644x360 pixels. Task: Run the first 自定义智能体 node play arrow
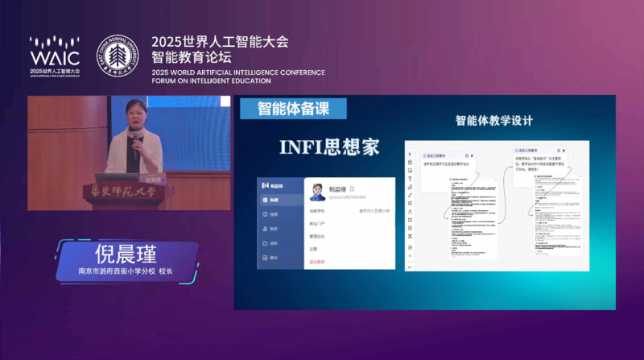point(472,155)
